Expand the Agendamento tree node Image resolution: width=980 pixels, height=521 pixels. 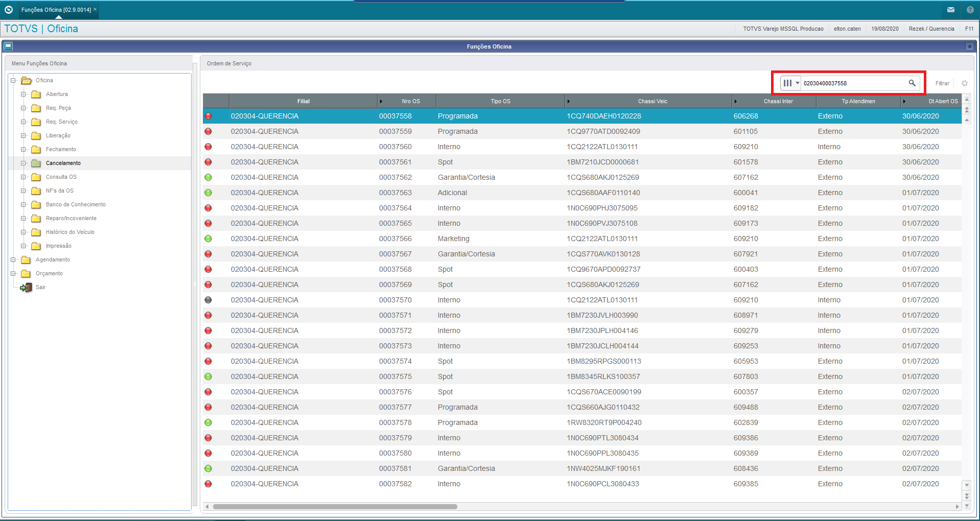(13, 259)
